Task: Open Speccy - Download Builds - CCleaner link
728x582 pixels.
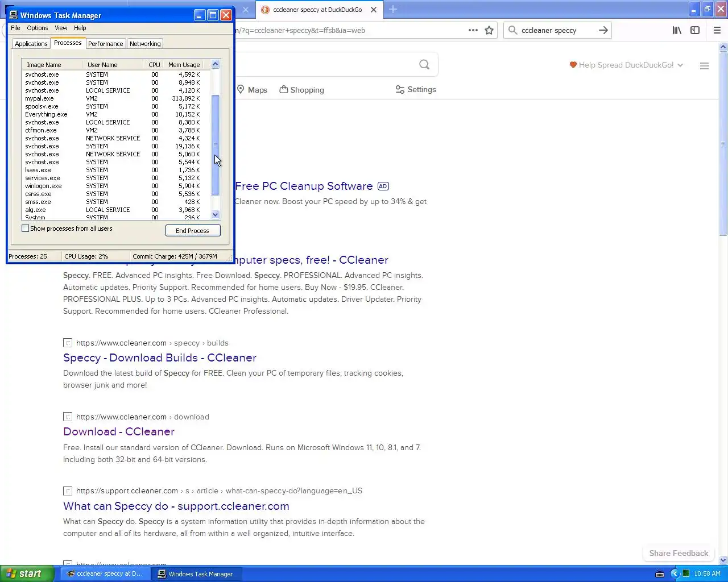Action: (x=160, y=357)
